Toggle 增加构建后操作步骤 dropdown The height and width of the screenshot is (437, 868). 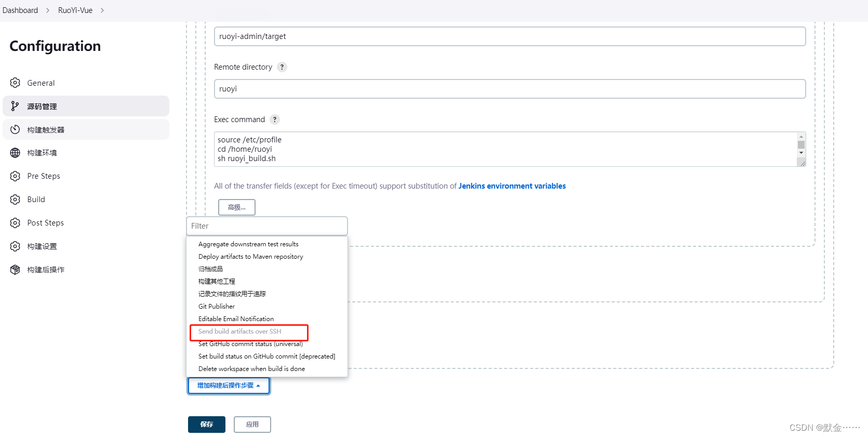tap(229, 386)
